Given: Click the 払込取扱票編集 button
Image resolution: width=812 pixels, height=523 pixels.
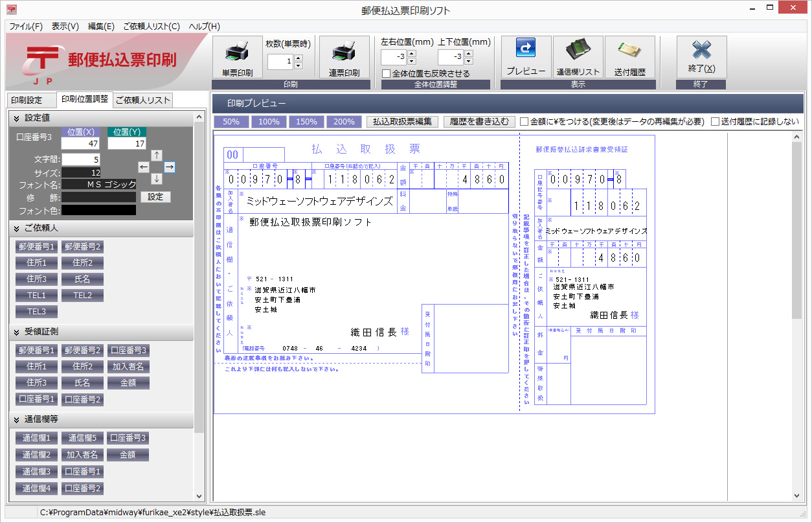Looking at the screenshot, I should click(403, 121).
